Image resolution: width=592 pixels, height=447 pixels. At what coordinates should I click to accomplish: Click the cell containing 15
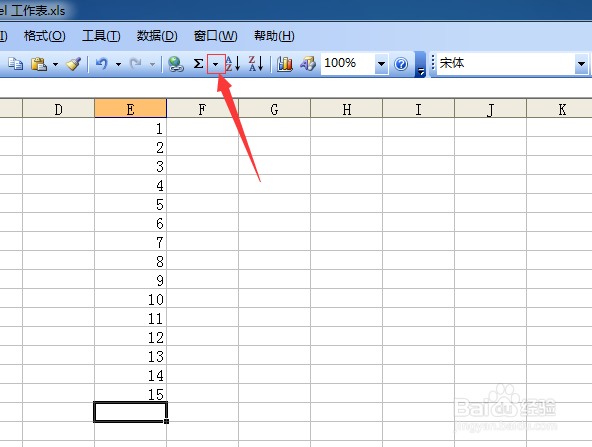[130, 393]
